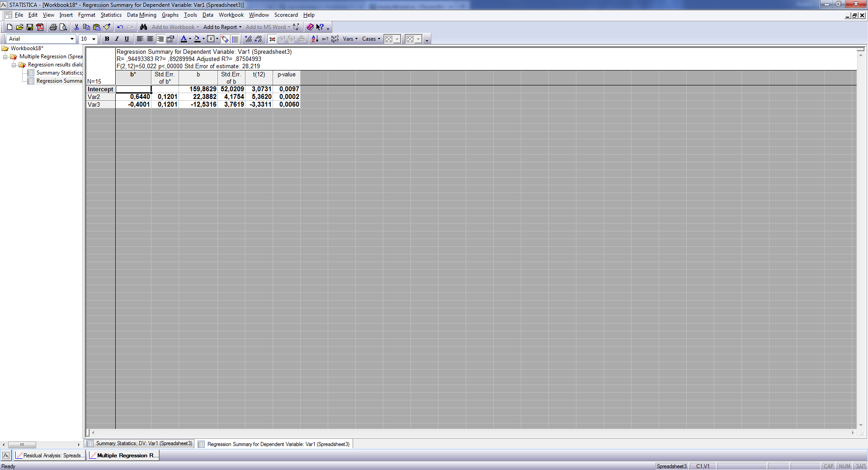Save the workbook with the floppy icon
The image size is (868, 470).
(30, 27)
